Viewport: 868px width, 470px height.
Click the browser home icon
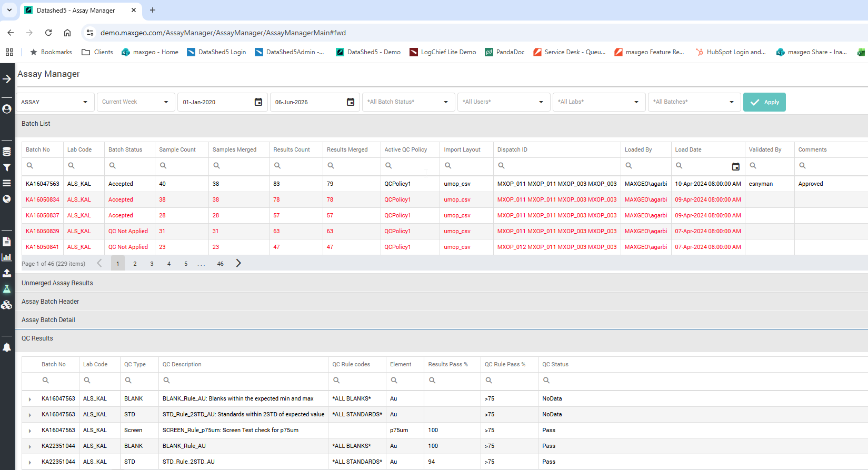click(67, 33)
